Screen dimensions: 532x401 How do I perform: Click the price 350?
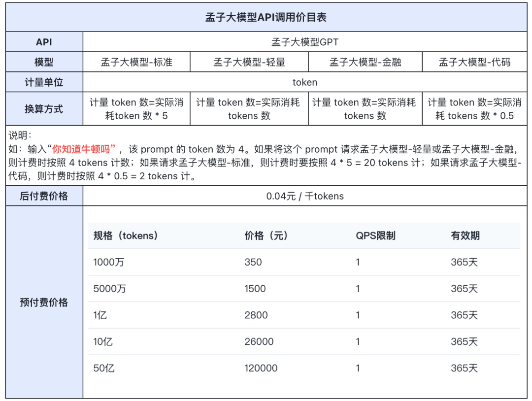pyautogui.click(x=253, y=262)
